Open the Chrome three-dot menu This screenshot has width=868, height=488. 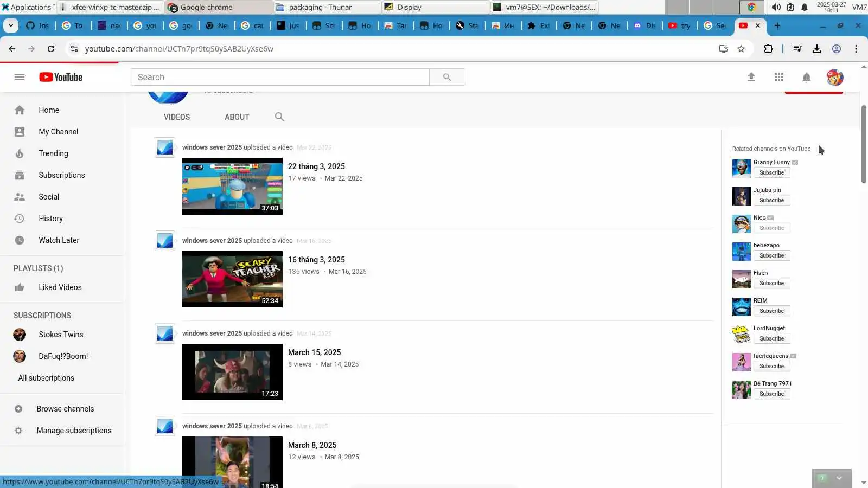coord(856,49)
